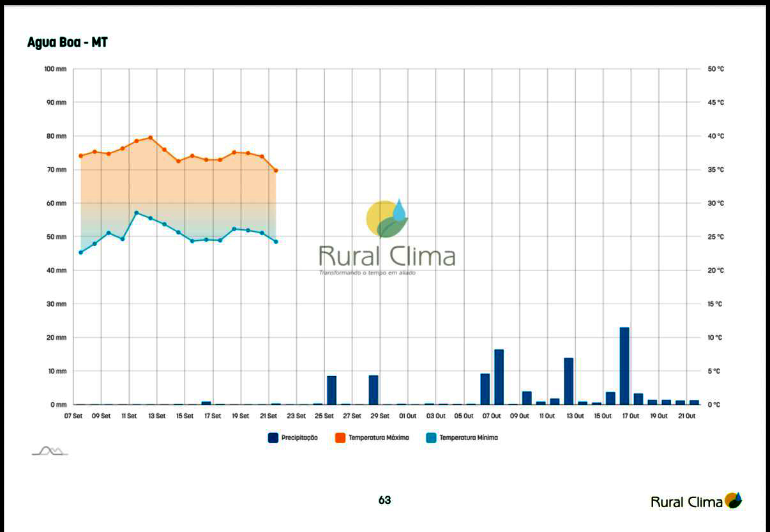Click the page number 63
The image size is (770, 532).
tap(384, 500)
